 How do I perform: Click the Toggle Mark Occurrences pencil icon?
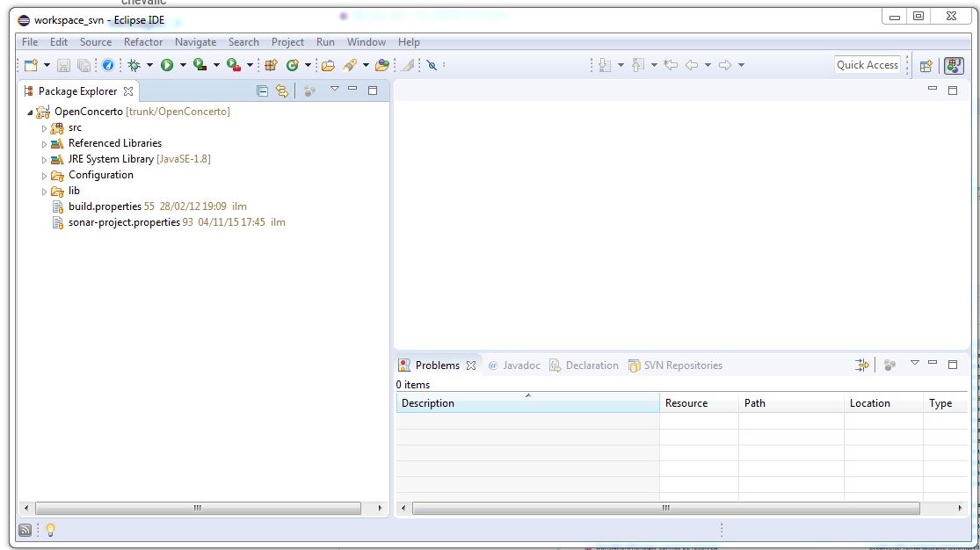tap(408, 65)
